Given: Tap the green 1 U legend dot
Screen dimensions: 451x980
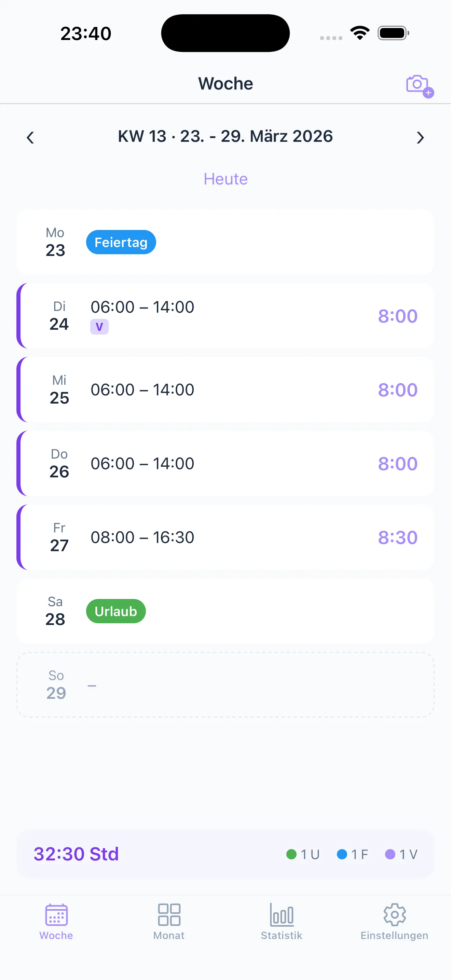Looking at the screenshot, I should [x=291, y=855].
